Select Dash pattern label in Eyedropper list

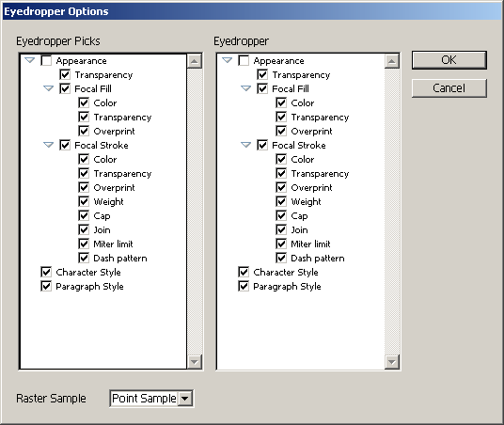(318, 259)
